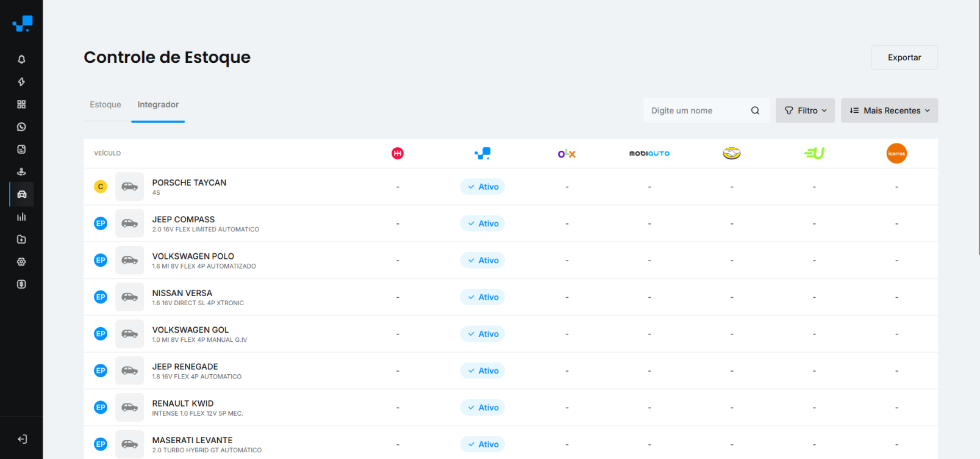Click the red HH portal column icon
Screen dimensions: 980x459
tap(398, 153)
